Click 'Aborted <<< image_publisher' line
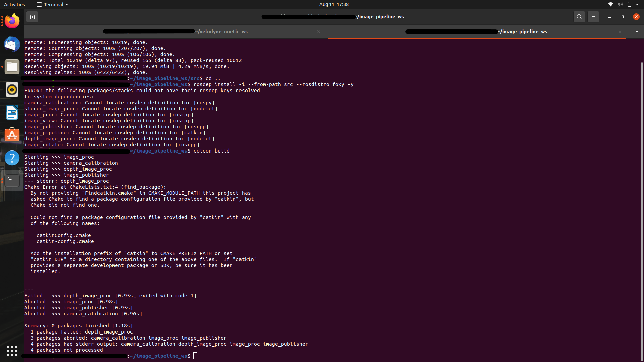 pyautogui.click(x=79, y=308)
